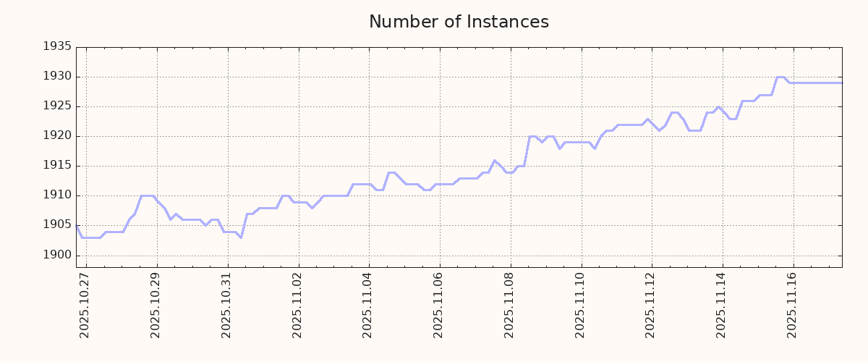Screen dimensions: 868x362
Task: Click the 2025.11.04 date label
Action: point(367,305)
